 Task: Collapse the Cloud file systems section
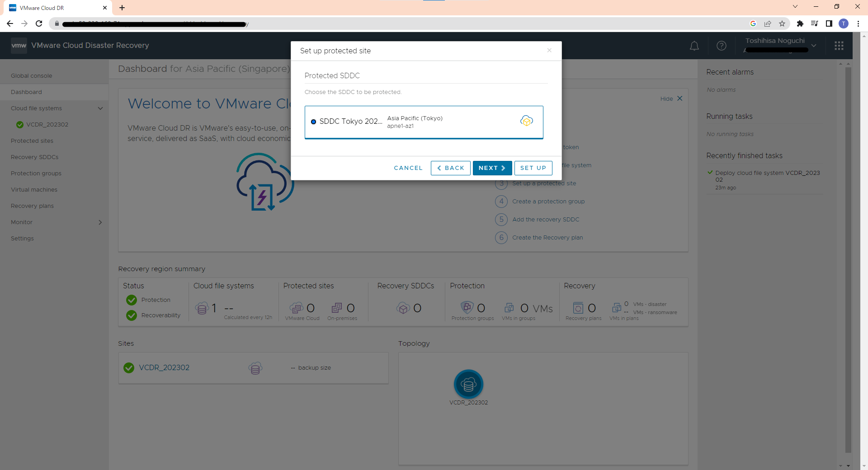tap(100, 108)
